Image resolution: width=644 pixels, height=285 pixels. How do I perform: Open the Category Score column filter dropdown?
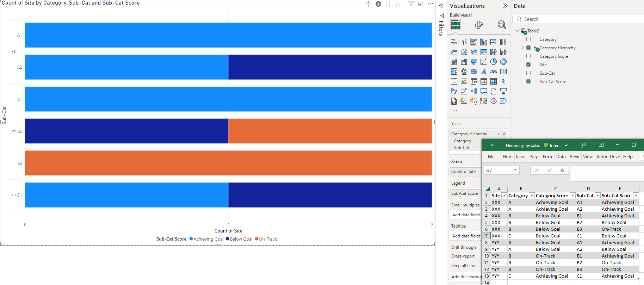click(x=573, y=196)
